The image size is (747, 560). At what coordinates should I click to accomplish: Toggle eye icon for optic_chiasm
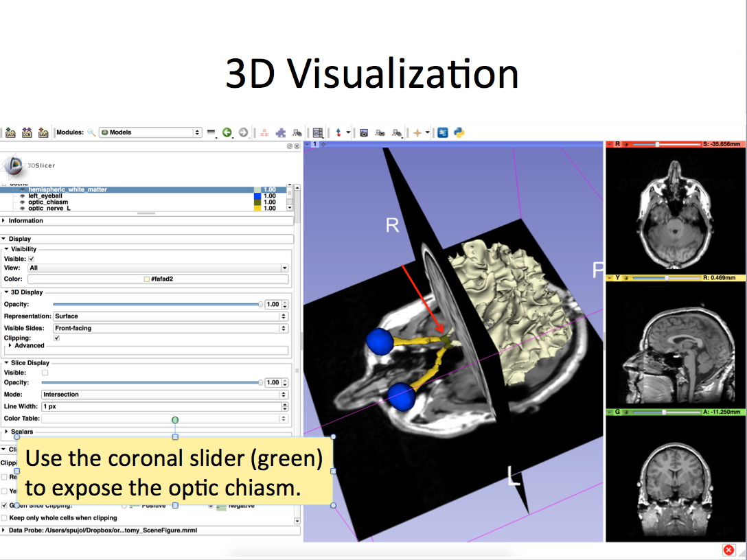point(23,202)
